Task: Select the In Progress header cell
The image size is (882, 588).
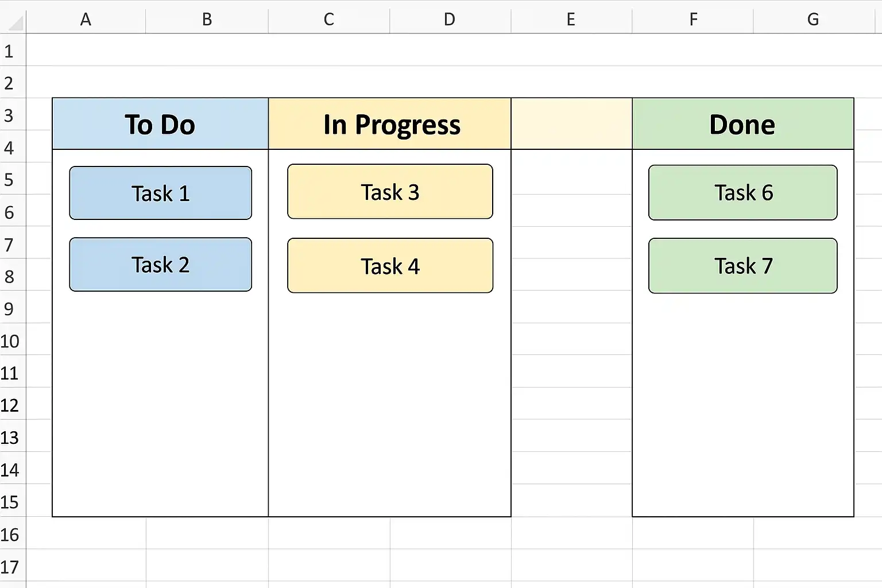Action: 390,124
